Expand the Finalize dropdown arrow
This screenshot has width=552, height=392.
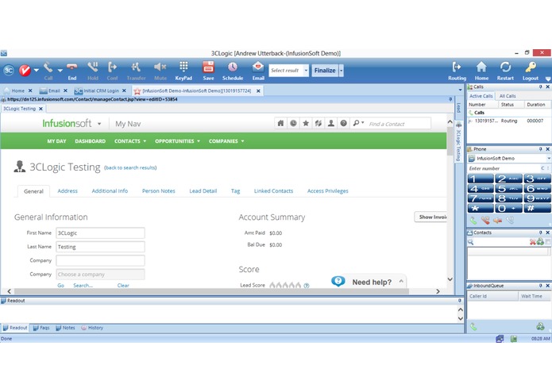coord(341,71)
